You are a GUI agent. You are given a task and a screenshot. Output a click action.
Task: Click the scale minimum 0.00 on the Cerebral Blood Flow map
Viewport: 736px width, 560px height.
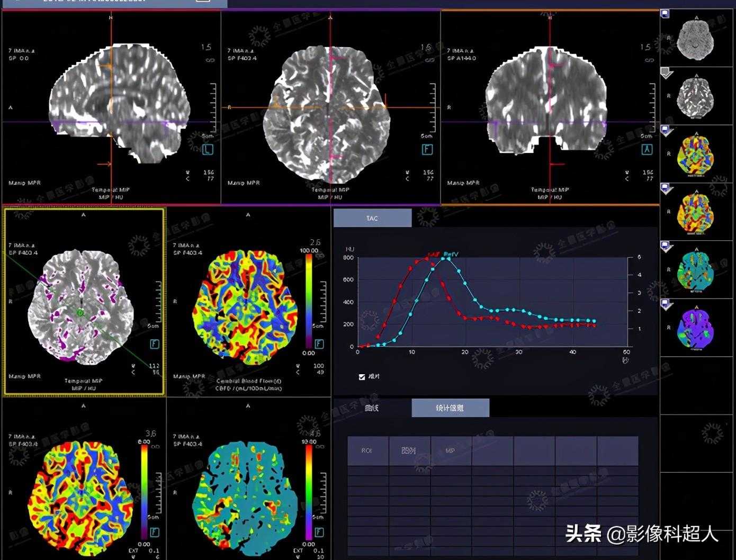309,353
